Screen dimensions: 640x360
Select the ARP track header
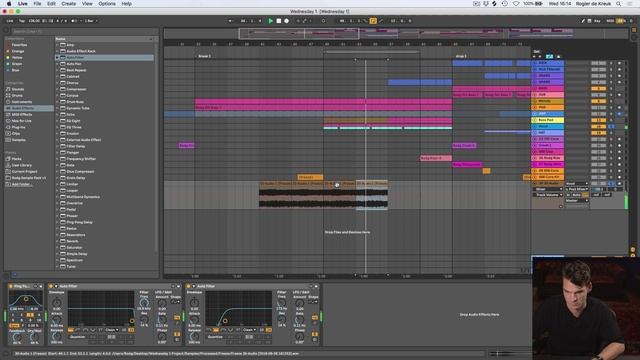click(548, 114)
